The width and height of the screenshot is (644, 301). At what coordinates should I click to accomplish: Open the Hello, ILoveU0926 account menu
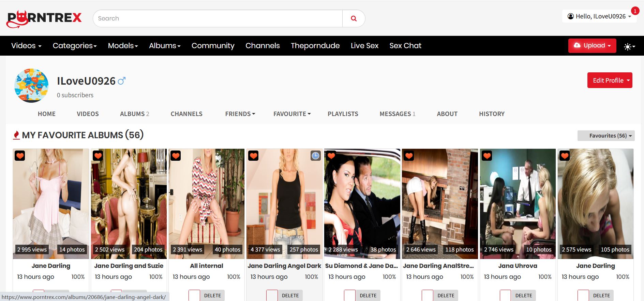[x=599, y=16]
